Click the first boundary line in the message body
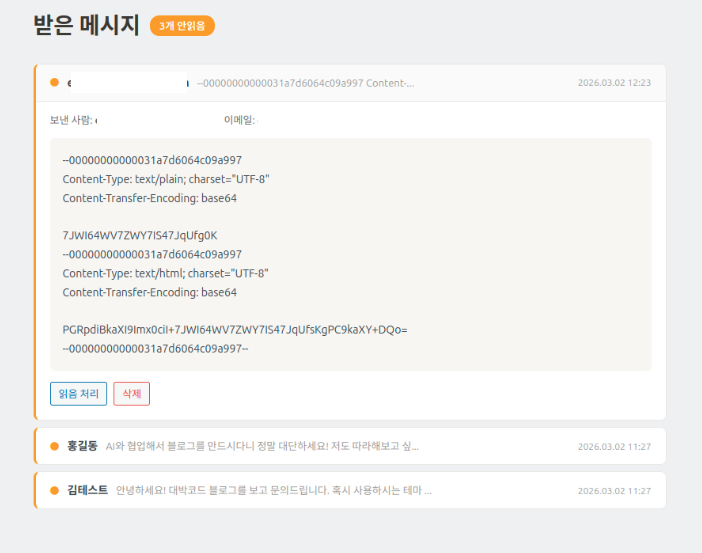Image resolution: width=702 pixels, height=553 pixels. [152, 160]
